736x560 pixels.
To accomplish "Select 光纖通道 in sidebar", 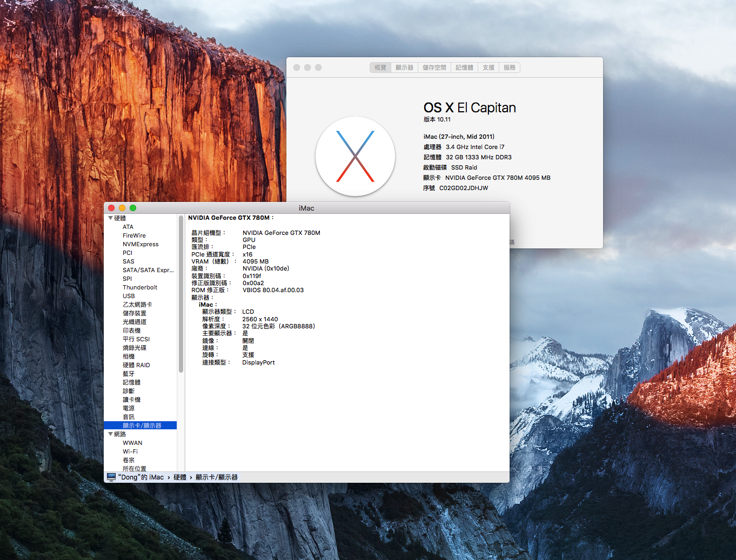I will tap(135, 322).
